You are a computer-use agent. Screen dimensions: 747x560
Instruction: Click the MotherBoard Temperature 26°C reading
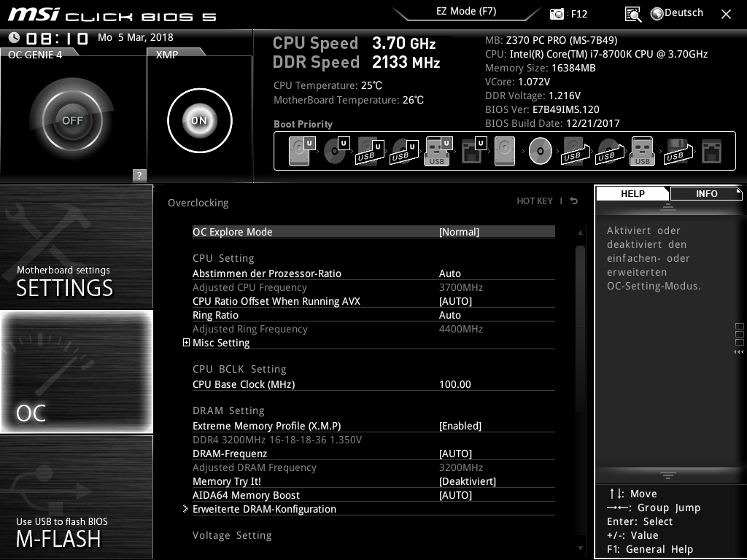pos(348,100)
